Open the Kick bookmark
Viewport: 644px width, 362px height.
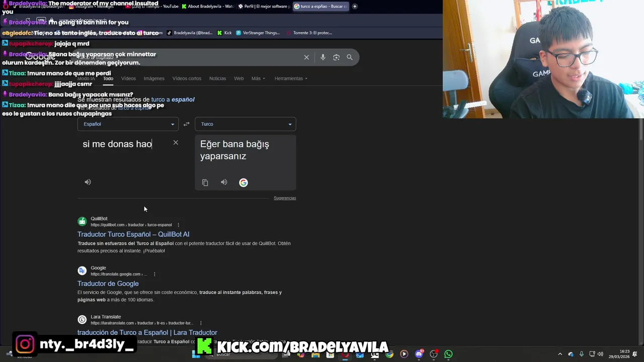tap(225, 33)
